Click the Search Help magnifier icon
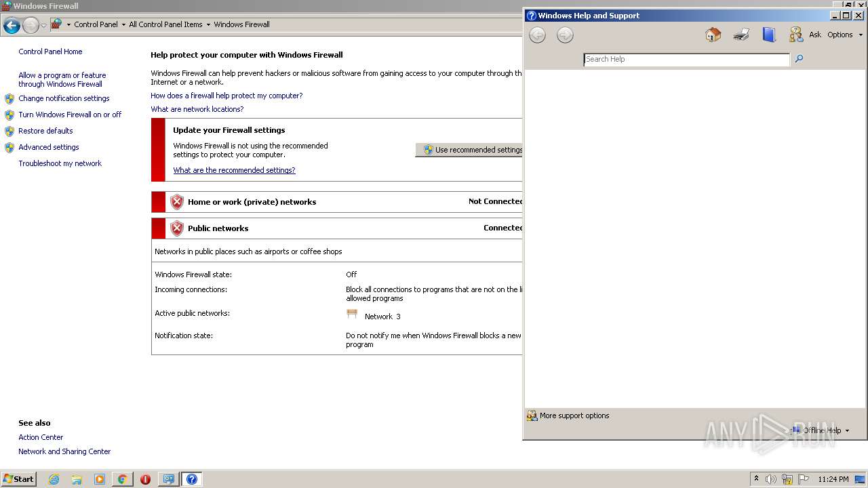 [x=799, y=59]
